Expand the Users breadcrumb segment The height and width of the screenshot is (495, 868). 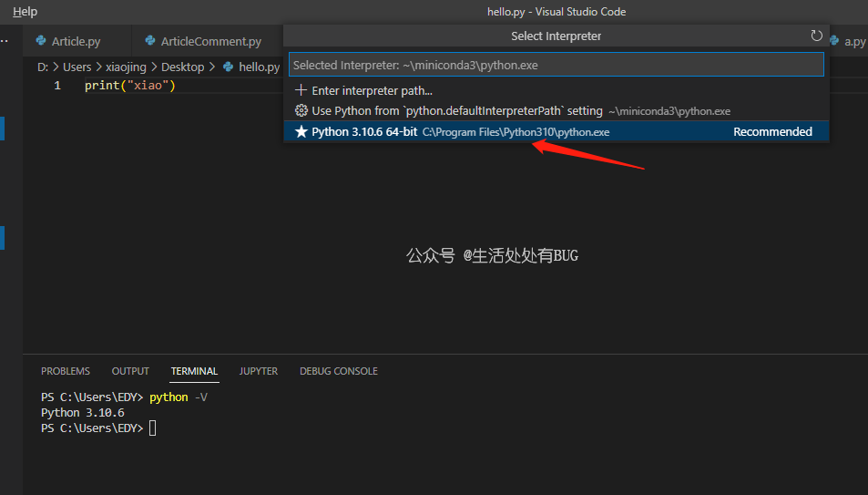[77, 67]
